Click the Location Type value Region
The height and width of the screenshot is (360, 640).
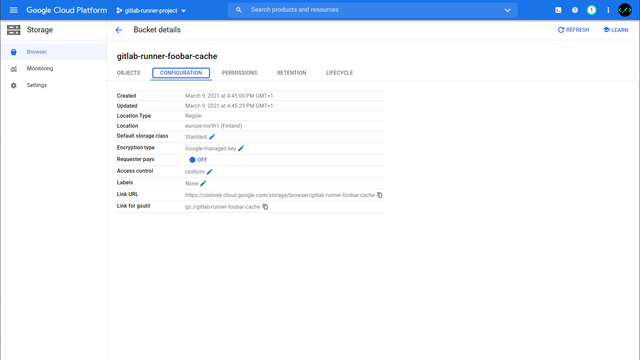click(193, 116)
